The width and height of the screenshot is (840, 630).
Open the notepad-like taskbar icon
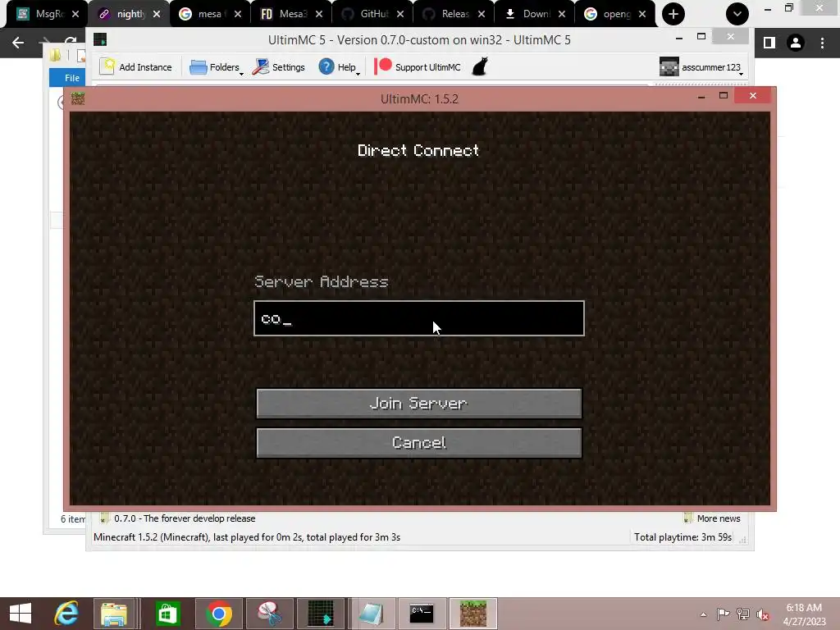[x=372, y=614]
